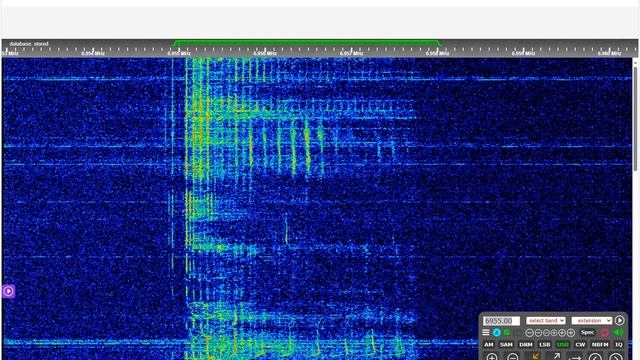
Task: Toggle the Spec spectrum display button
Action: pyautogui.click(x=588, y=332)
